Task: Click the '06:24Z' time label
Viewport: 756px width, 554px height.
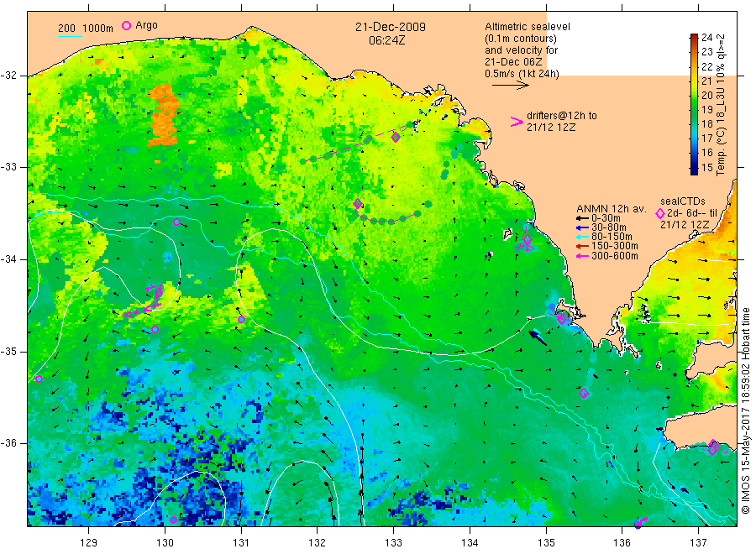Action: pos(386,40)
